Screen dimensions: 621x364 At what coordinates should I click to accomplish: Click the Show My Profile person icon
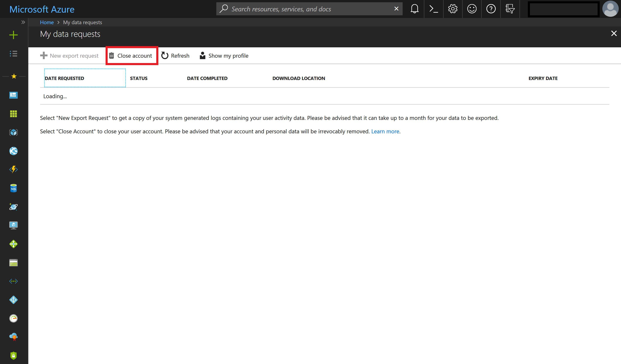[x=203, y=55]
